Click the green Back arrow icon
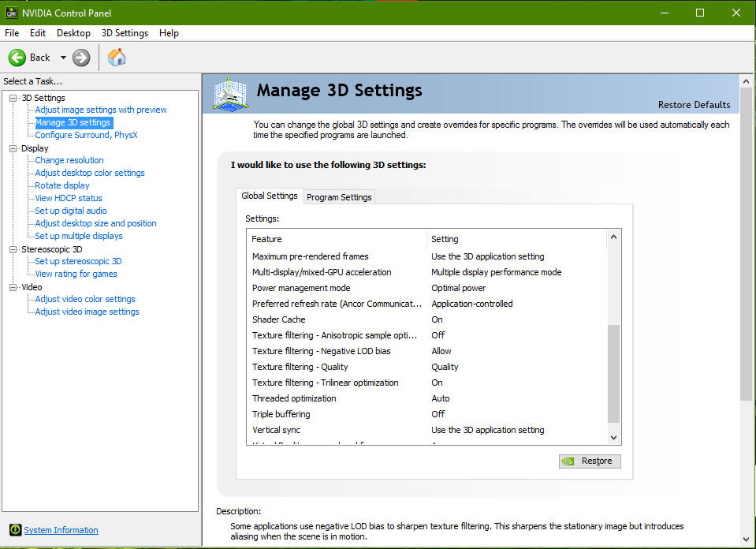This screenshot has width=756, height=549. coord(17,58)
